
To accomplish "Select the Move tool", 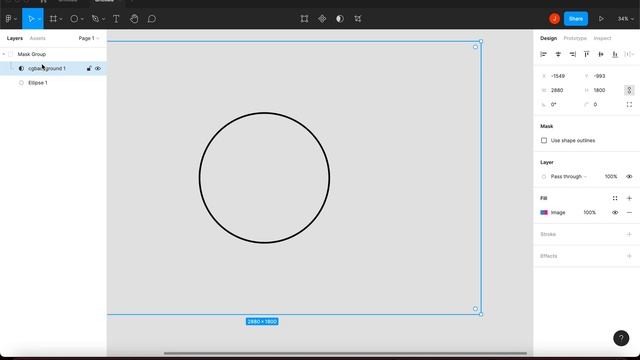I will pos(31,19).
